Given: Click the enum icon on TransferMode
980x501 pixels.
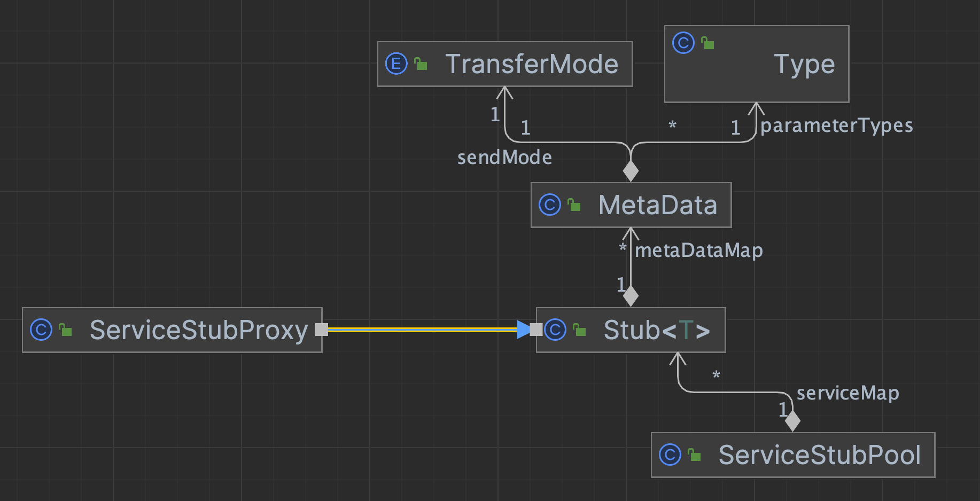Looking at the screenshot, I should 396,64.
